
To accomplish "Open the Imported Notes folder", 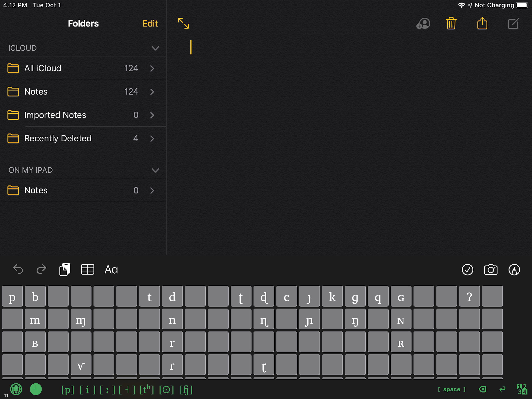I will pos(83,115).
